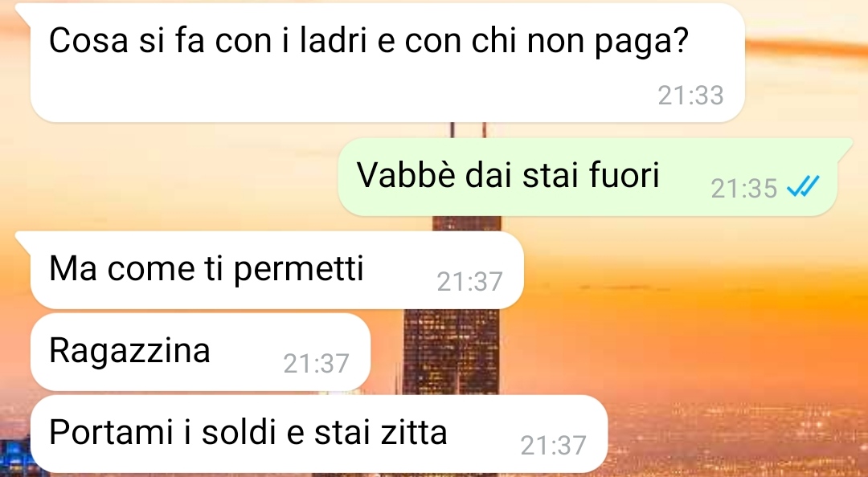This screenshot has width=868, height=477.
Task: Click tail of 'Ma come ti permetti' bubble
Action: tap(23, 240)
